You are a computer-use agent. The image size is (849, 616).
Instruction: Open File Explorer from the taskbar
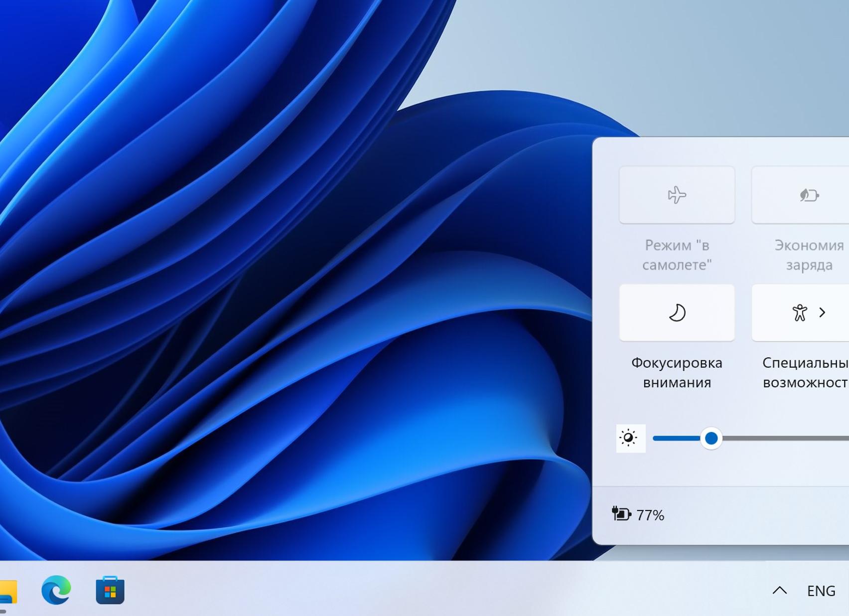[8, 591]
